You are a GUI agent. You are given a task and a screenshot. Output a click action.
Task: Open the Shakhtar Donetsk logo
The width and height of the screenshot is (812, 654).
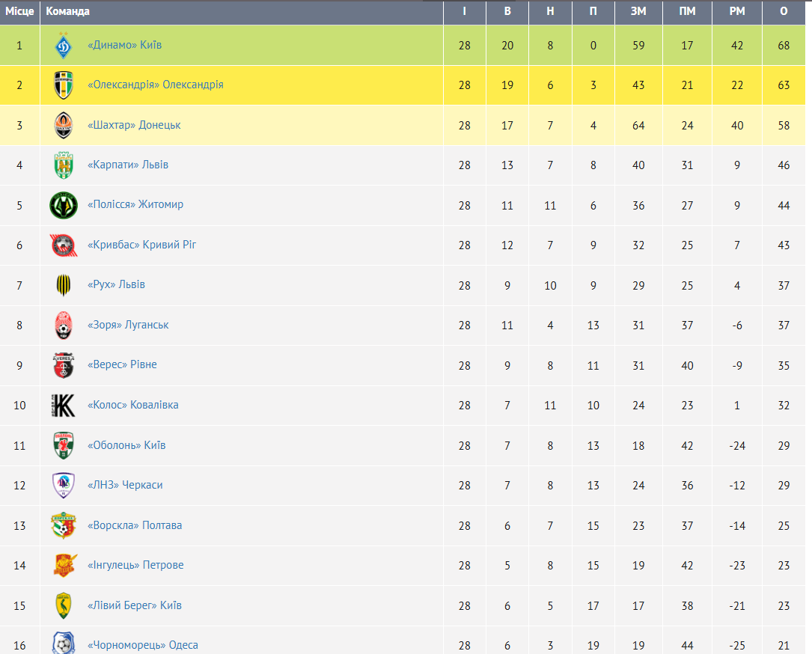coord(64,125)
